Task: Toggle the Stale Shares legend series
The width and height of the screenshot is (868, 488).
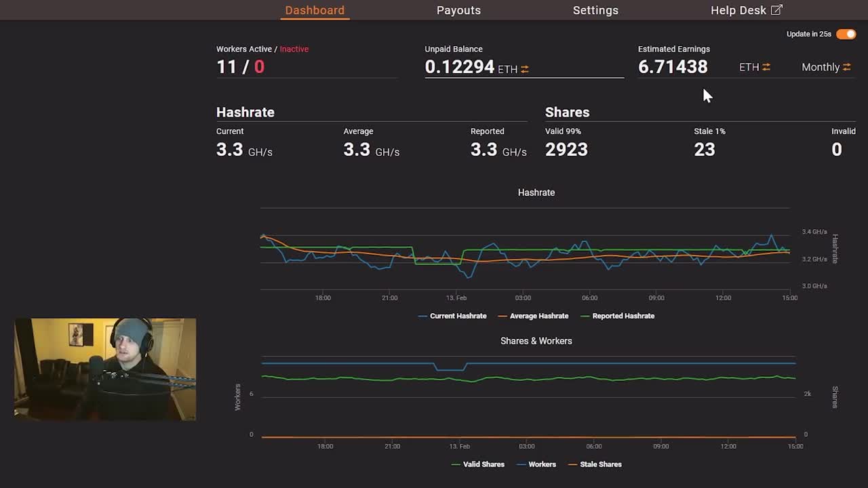Action: click(594, 464)
